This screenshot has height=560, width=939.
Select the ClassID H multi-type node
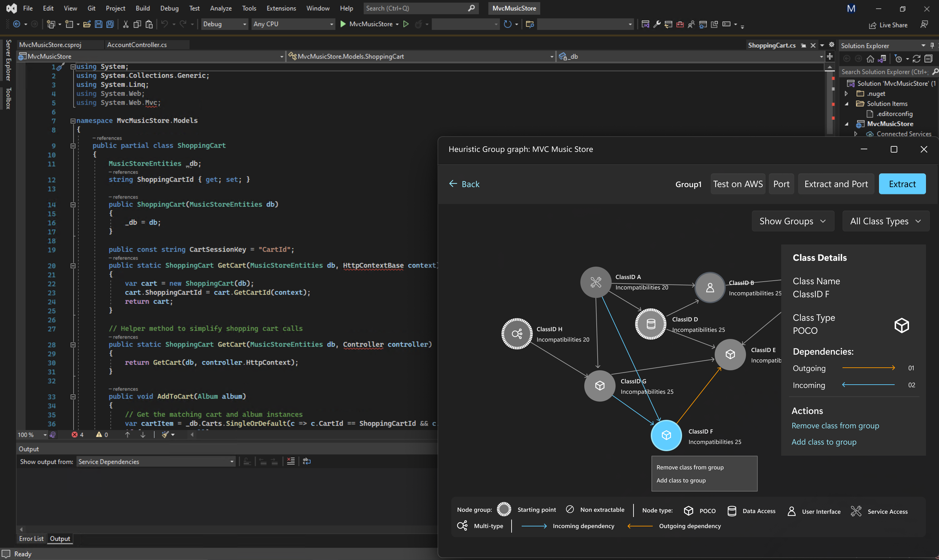(x=517, y=333)
